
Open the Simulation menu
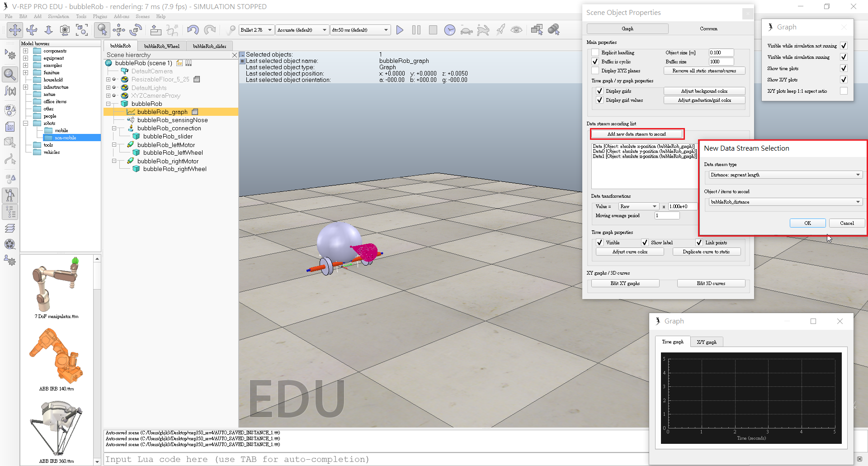(x=58, y=16)
